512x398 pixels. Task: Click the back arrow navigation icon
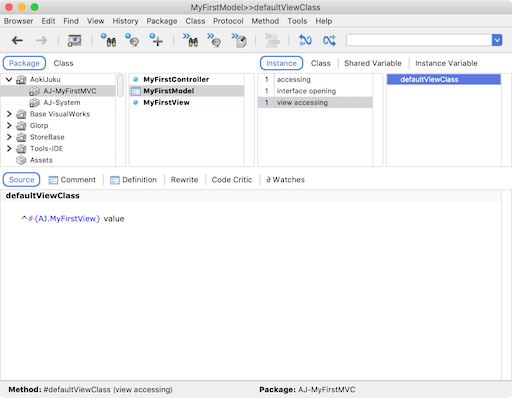click(17, 41)
